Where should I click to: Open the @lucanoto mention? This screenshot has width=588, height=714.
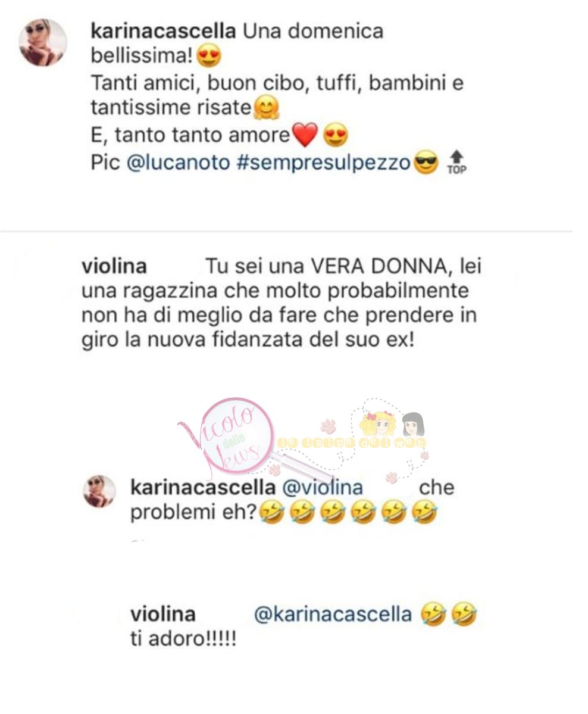pyautogui.click(x=179, y=163)
